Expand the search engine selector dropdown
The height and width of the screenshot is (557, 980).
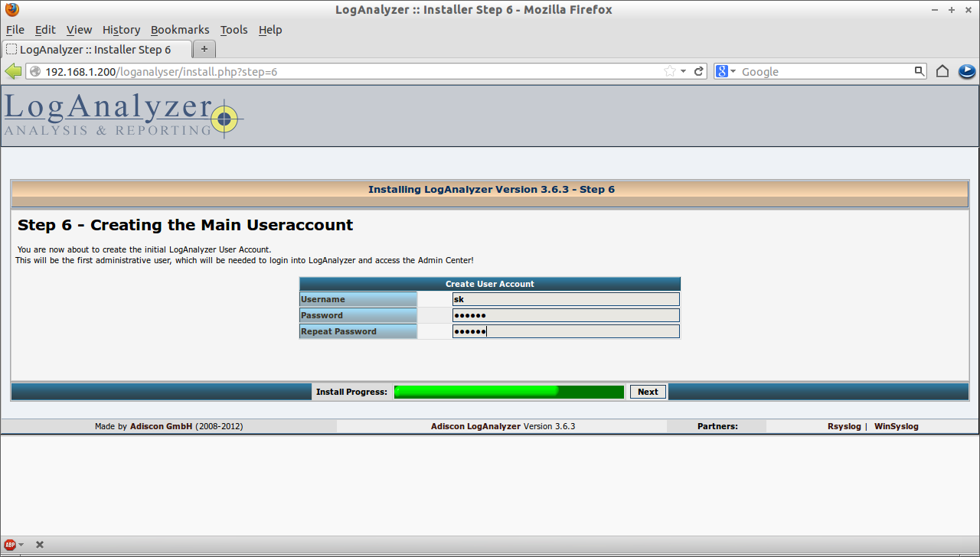tap(733, 71)
